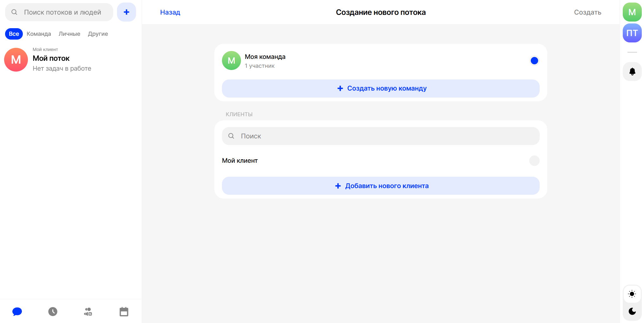Switch to the Команда filter tab
The width and height of the screenshot is (644, 323).
pyautogui.click(x=39, y=34)
